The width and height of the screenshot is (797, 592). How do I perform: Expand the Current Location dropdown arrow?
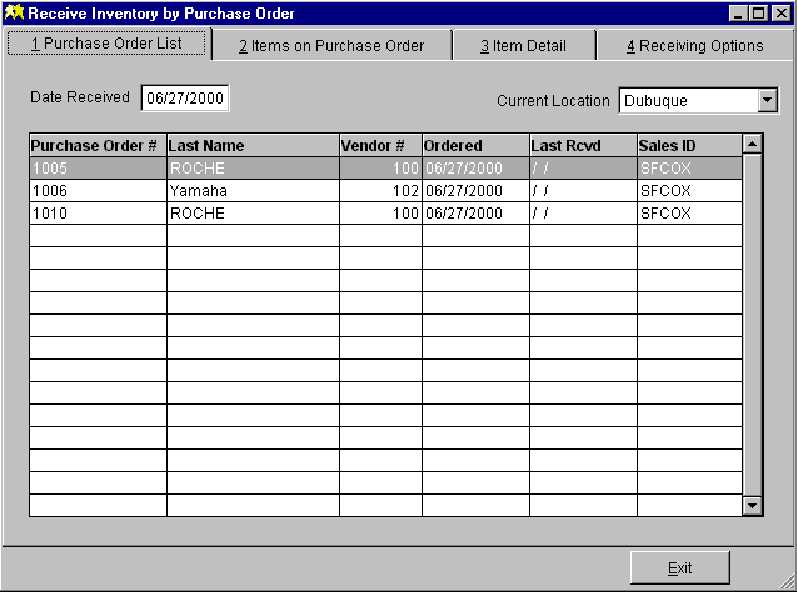pyautogui.click(x=767, y=100)
